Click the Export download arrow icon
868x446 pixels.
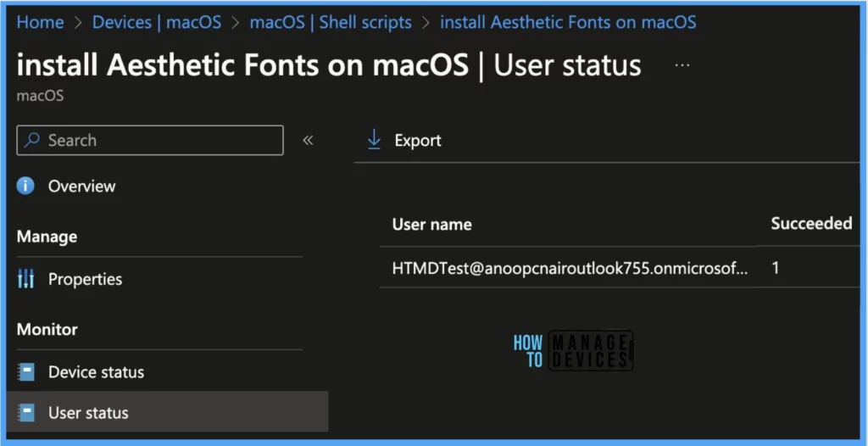(x=374, y=140)
